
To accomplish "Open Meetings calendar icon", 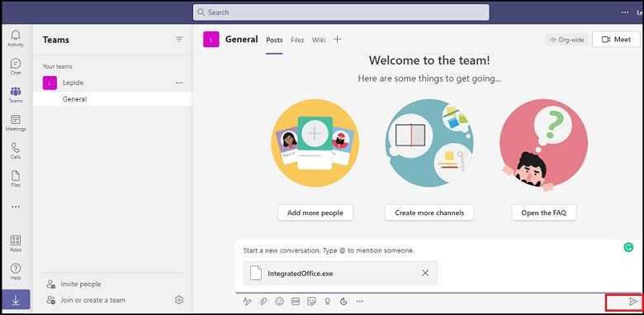I will tap(16, 122).
